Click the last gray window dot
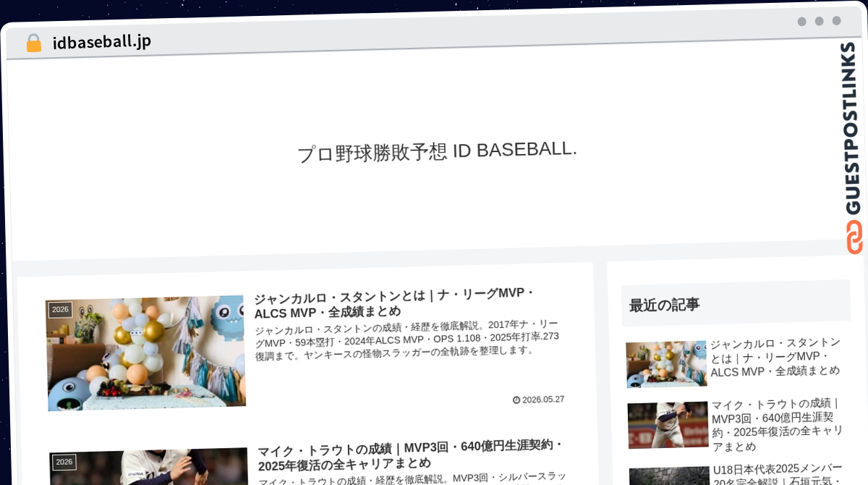868x485 pixels. click(836, 21)
